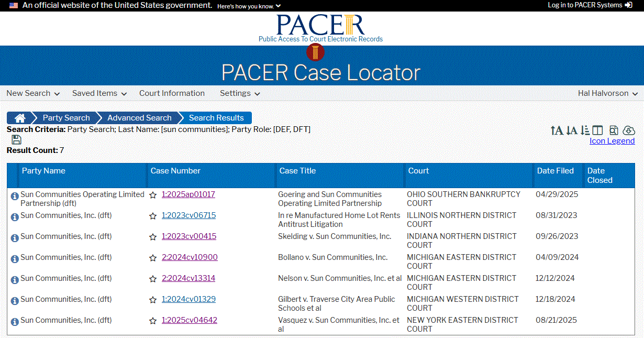
Task: Click the document search preview icon
Action: (x=614, y=130)
